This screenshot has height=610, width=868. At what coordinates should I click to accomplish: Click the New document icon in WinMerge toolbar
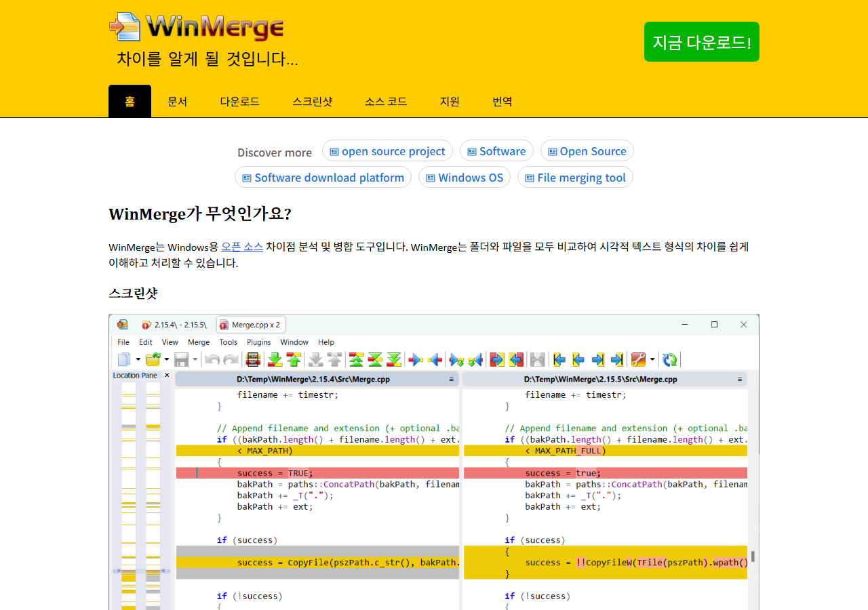coord(124,359)
